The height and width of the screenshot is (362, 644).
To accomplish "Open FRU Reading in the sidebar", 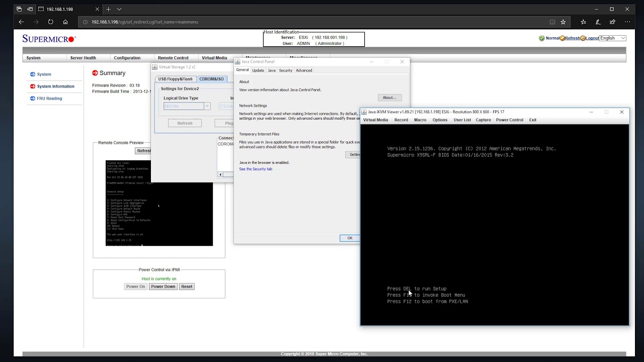I will [49, 99].
